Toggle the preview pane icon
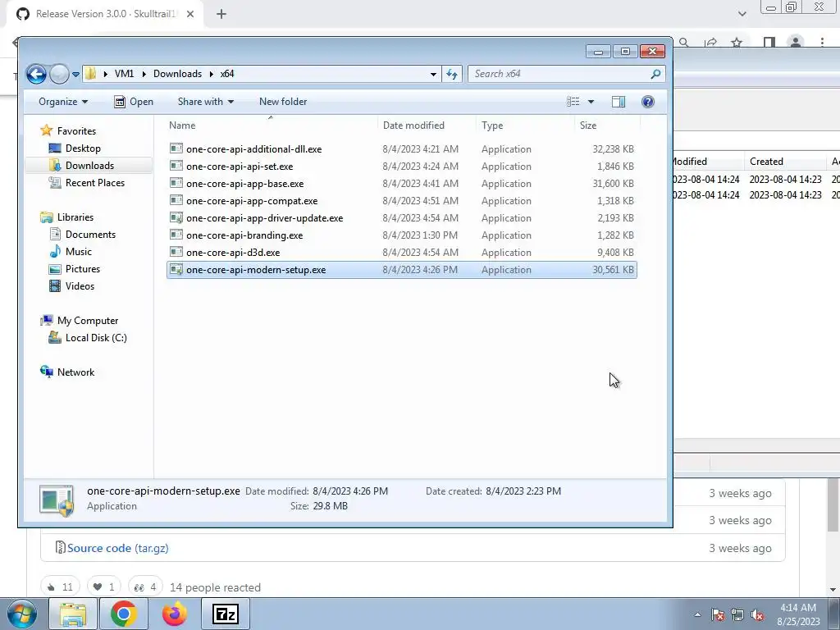The height and width of the screenshot is (630, 840). 619,102
